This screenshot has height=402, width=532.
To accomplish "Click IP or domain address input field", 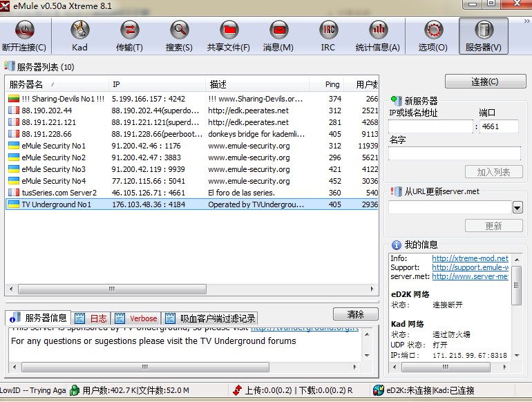I will [430, 126].
